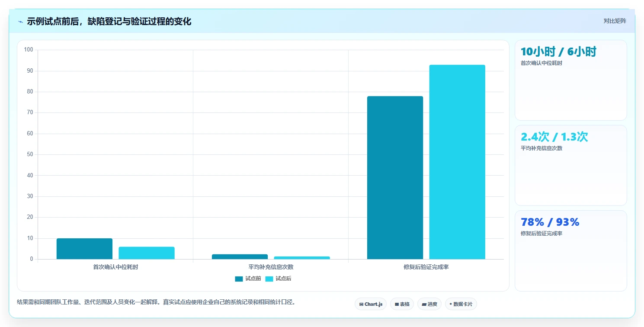
Task: Click the 首次确认中位耗时 card caption
Action: click(x=541, y=63)
